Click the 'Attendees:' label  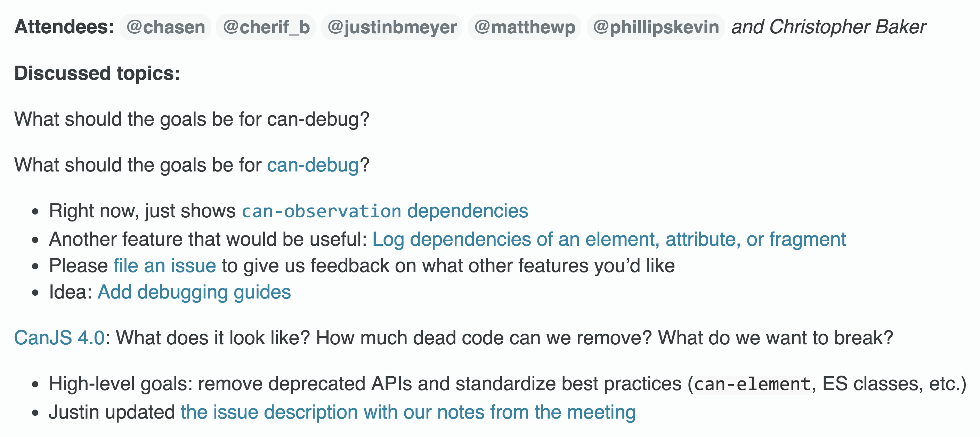pyautogui.click(x=64, y=27)
